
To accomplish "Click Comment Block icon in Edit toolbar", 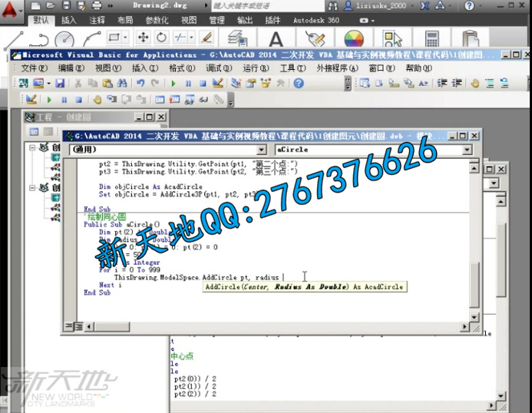I will (490, 83).
